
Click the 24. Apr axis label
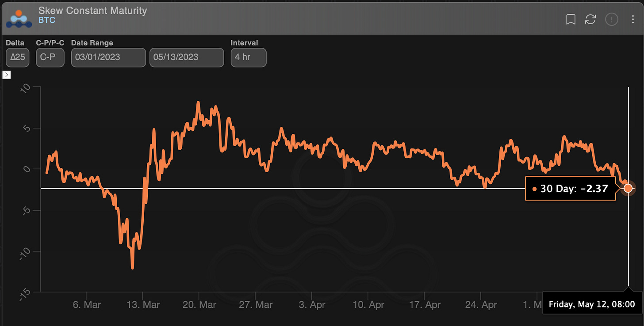pos(481,305)
